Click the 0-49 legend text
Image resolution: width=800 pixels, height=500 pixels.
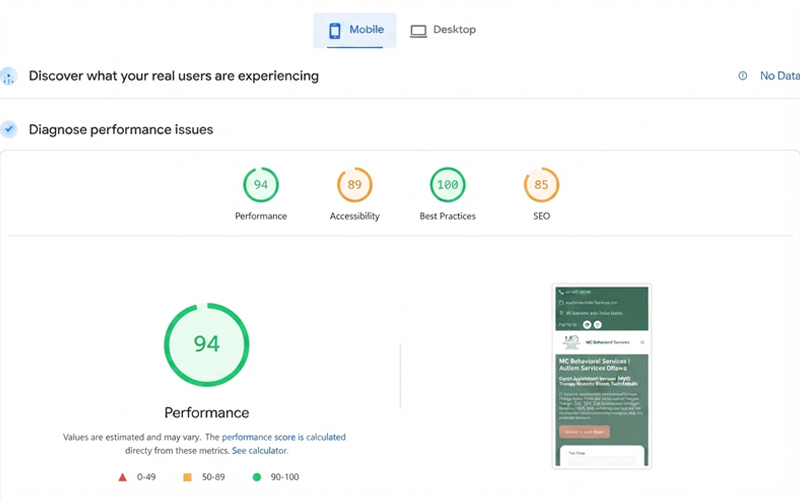(146, 477)
